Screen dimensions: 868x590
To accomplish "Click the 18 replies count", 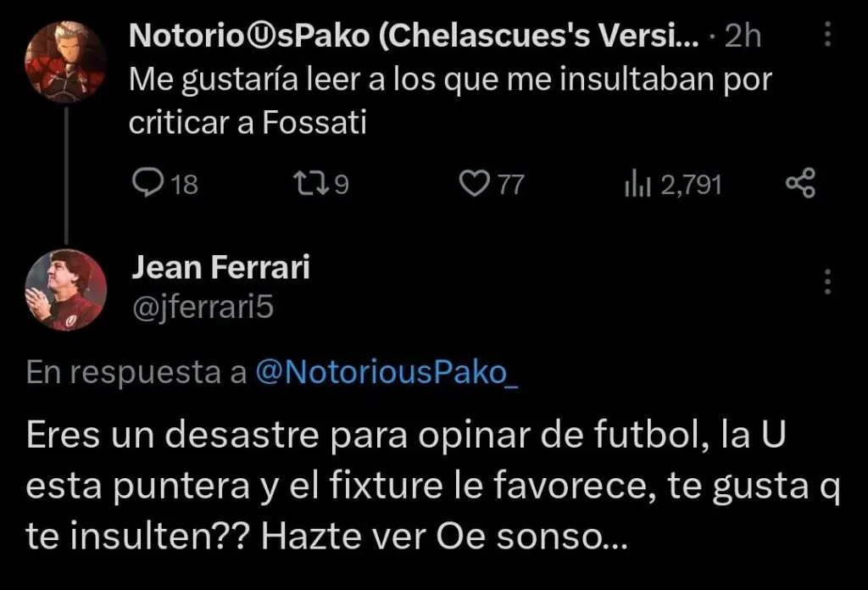I will click(x=185, y=184).
